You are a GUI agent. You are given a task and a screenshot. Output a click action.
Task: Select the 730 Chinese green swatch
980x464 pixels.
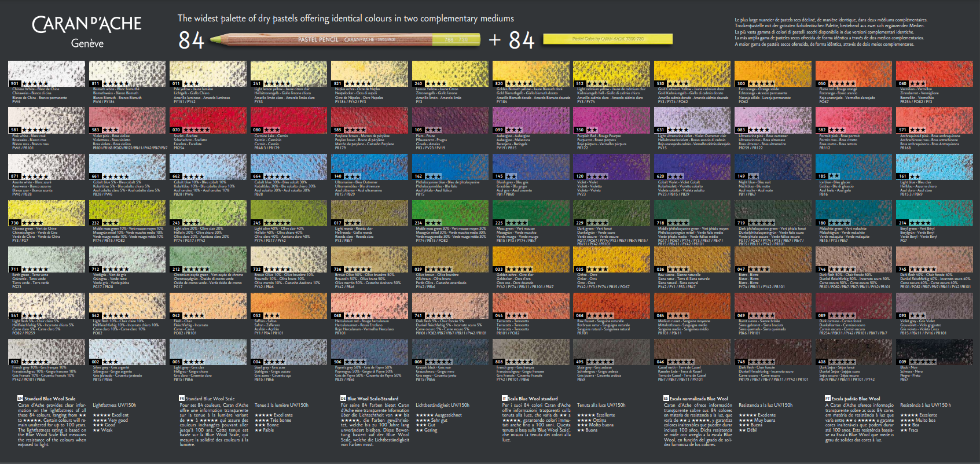point(46,213)
